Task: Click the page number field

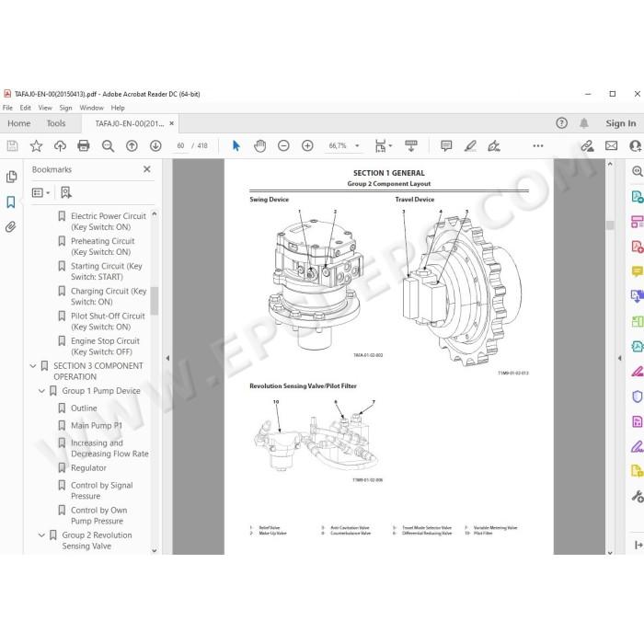Action: click(180, 145)
